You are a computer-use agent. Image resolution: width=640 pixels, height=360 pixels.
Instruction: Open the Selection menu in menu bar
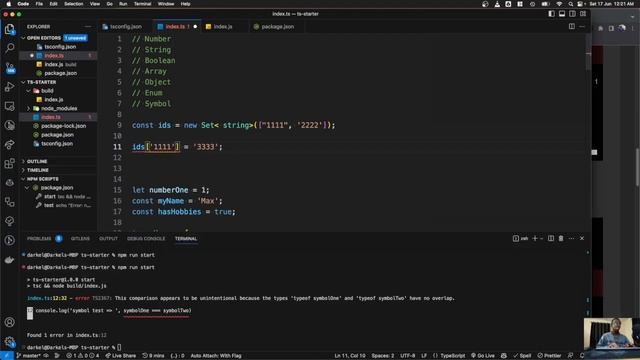pos(73,4)
